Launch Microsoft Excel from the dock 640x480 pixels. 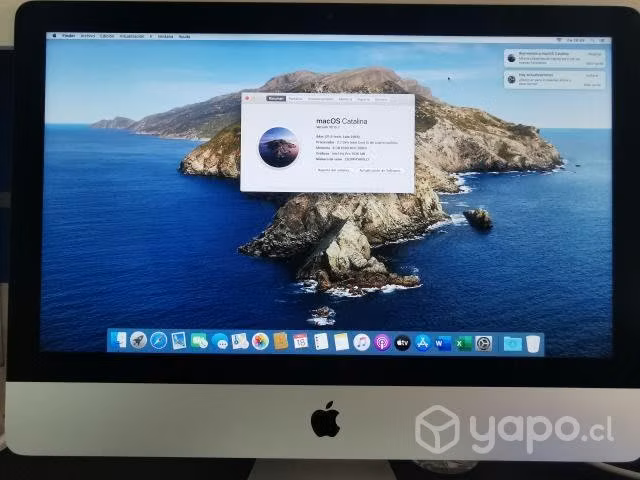tap(463, 344)
